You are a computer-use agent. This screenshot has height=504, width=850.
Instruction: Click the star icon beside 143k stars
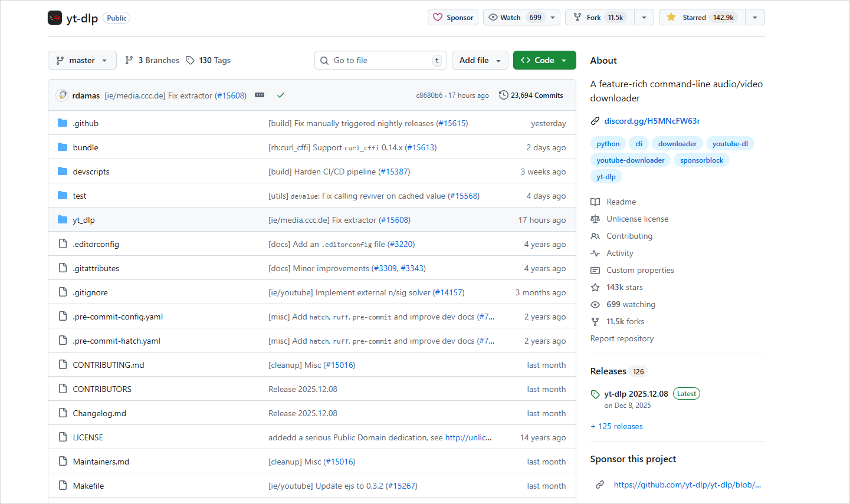[595, 287]
